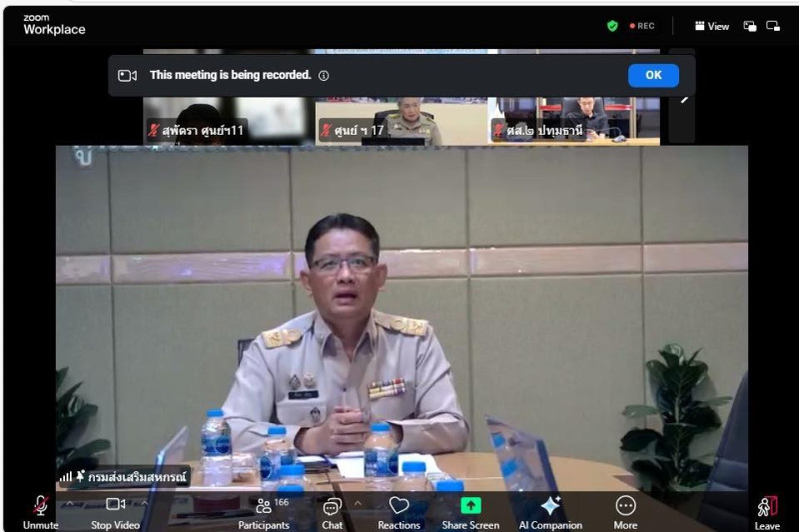Click info icon beside recording notice

click(x=324, y=76)
